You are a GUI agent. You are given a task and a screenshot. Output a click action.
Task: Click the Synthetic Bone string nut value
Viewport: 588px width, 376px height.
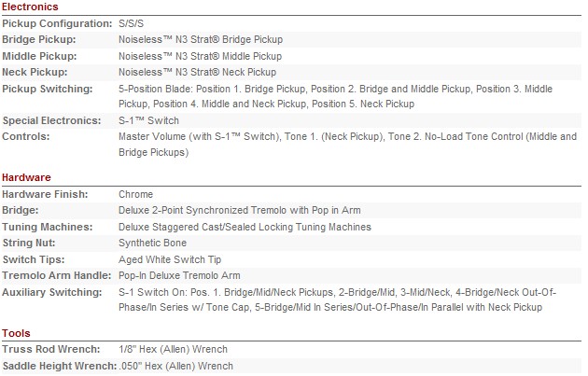[x=153, y=243]
